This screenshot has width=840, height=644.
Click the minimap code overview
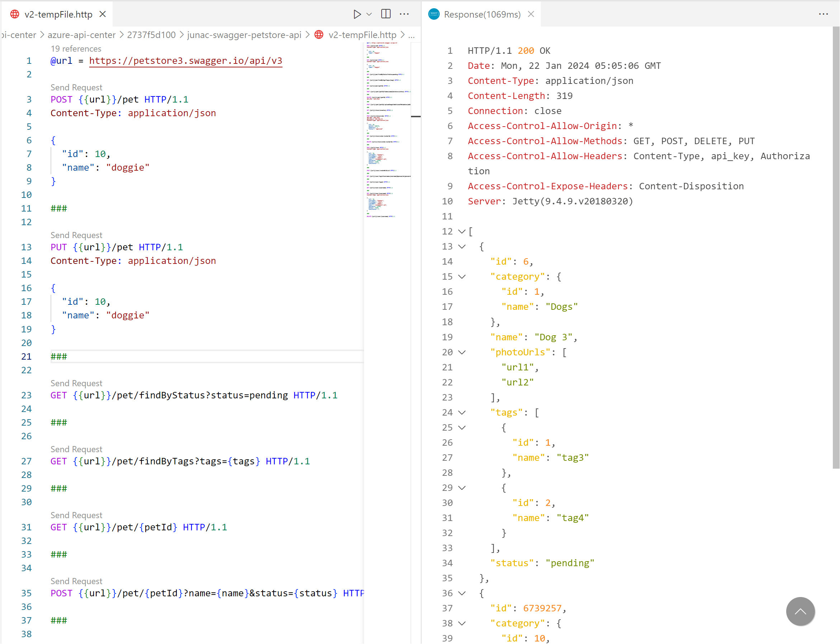click(387, 130)
